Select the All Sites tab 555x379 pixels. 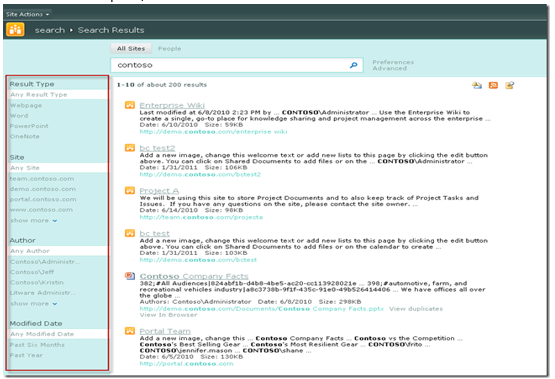(131, 48)
